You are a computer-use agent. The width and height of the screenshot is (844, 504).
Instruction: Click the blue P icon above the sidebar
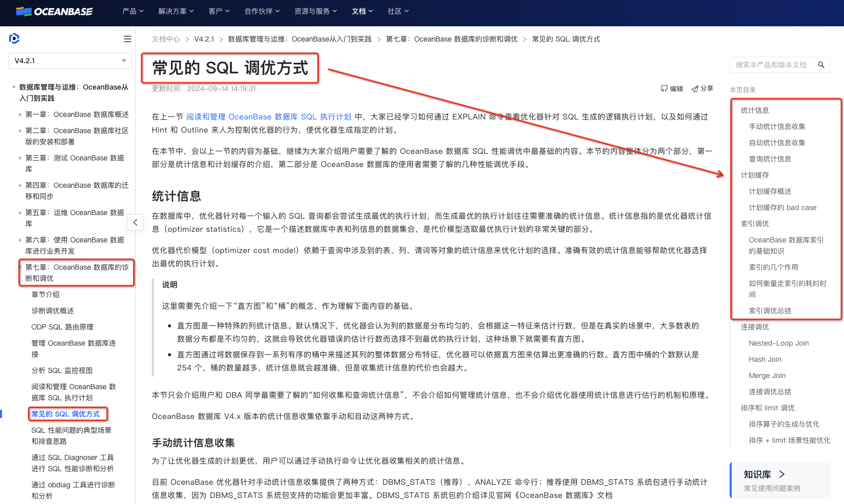pyautogui.click(x=14, y=38)
